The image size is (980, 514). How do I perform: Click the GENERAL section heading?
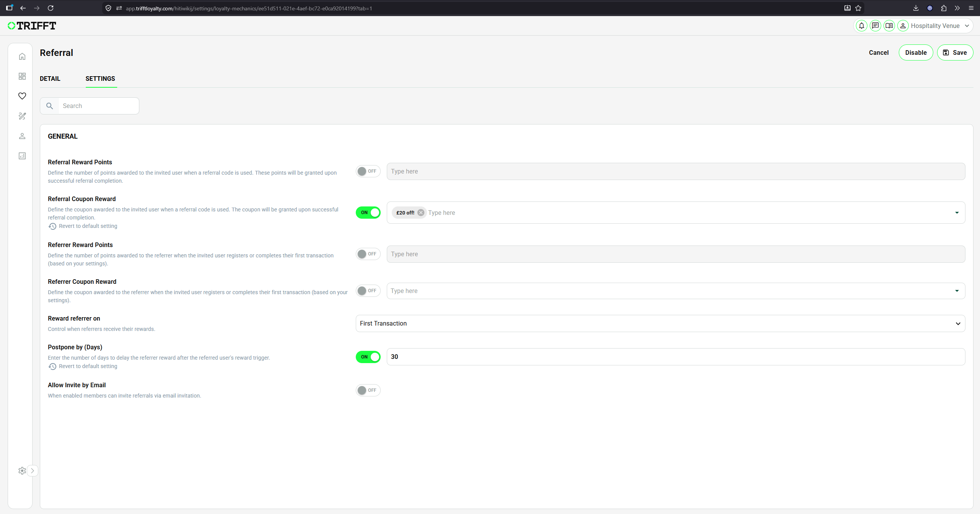point(63,136)
